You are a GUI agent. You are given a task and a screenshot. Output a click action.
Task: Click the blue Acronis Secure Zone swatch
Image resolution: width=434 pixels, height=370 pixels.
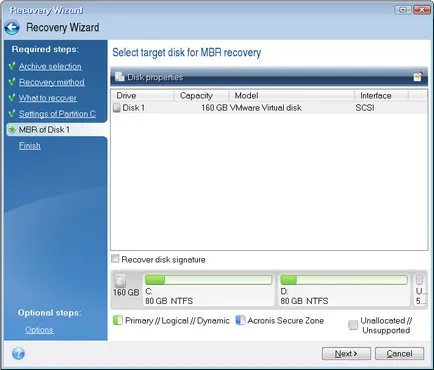tap(240, 320)
